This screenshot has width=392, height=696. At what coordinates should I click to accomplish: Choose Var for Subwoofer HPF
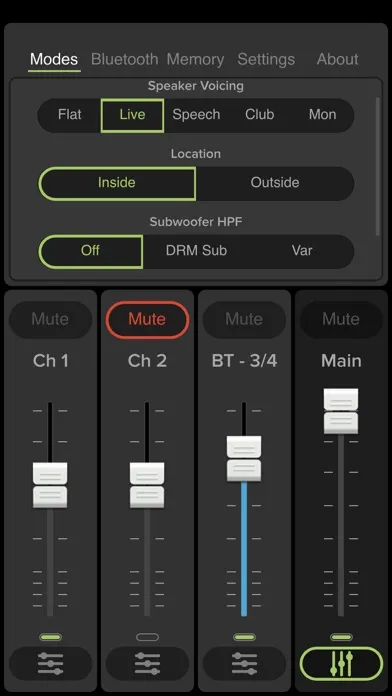tap(302, 251)
